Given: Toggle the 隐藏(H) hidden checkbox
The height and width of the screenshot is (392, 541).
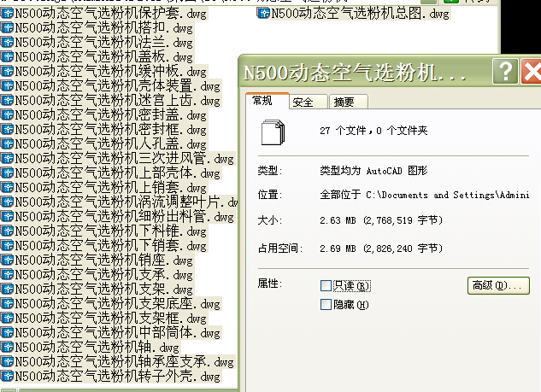Looking at the screenshot, I should (326, 304).
